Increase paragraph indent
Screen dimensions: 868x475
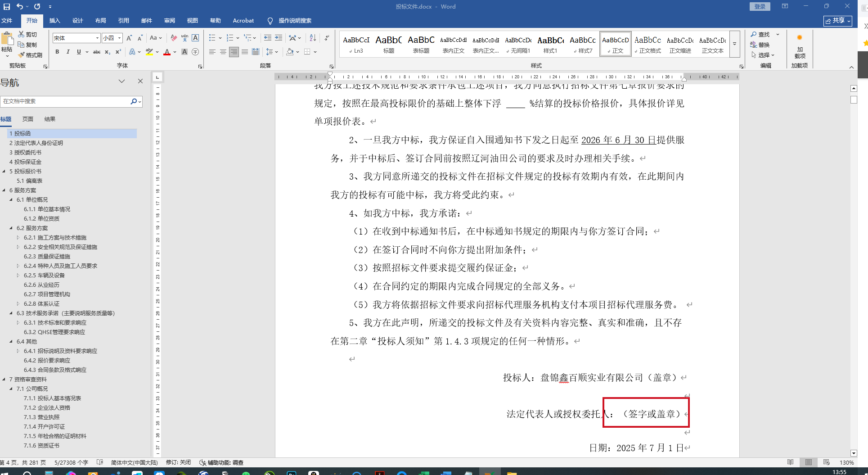(x=279, y=38)
